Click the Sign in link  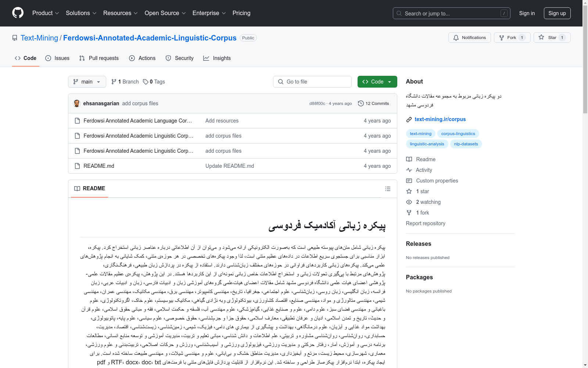(x=527, y=13)
